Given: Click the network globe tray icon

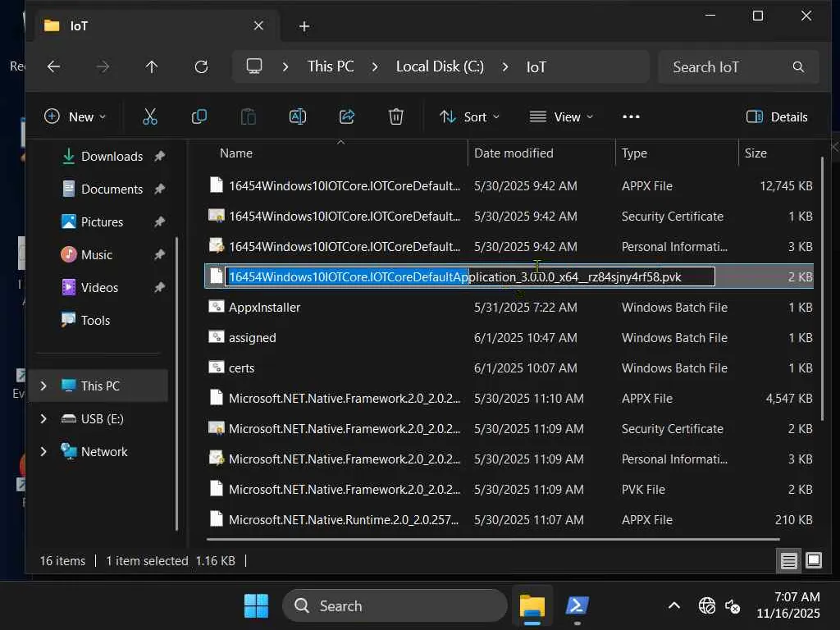Looking at the screenshot, I should (x=706, y=606).
